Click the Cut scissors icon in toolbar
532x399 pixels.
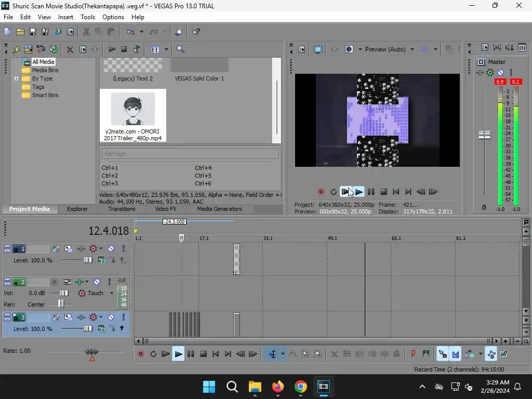coord(86,32)
